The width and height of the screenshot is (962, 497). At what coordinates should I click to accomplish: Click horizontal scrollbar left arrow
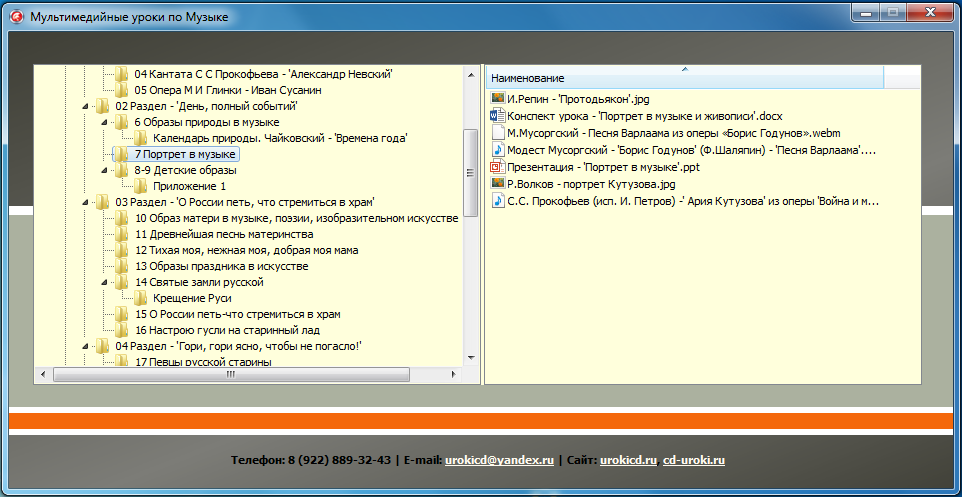coord(42,374)
